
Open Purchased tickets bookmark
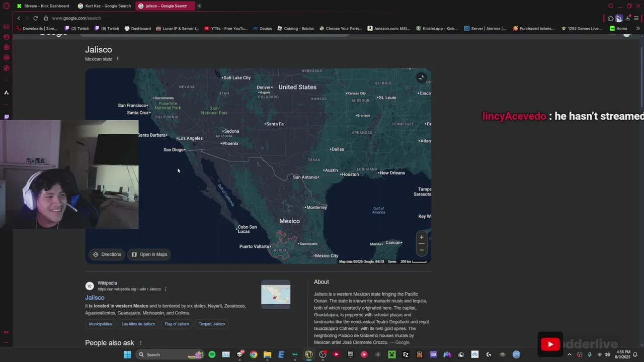click(534, 29)
